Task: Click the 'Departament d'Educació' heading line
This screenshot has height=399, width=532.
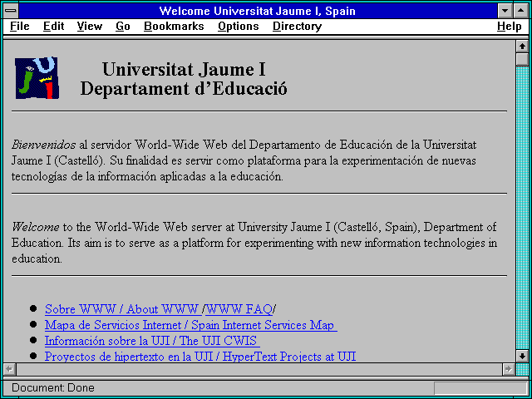Action: click(184, 89)
